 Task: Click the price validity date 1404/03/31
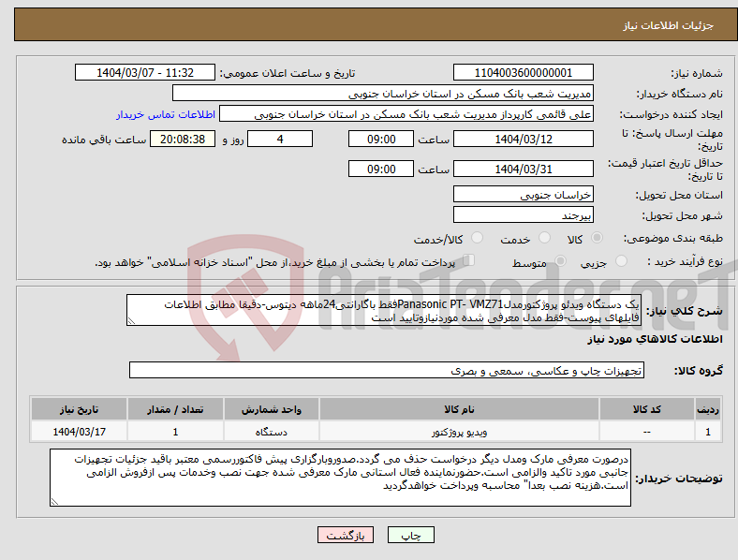pyautogui.click(x=523, y=169)
